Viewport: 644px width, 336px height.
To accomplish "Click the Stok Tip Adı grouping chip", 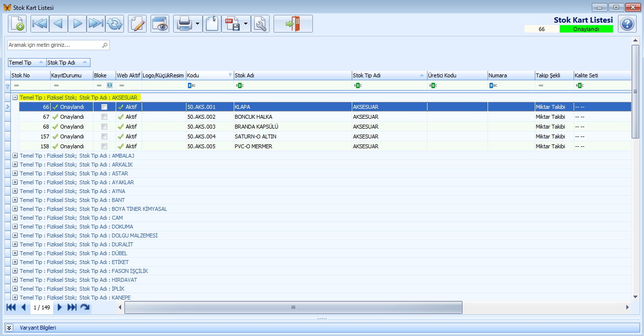I will (x=68, y=63).
